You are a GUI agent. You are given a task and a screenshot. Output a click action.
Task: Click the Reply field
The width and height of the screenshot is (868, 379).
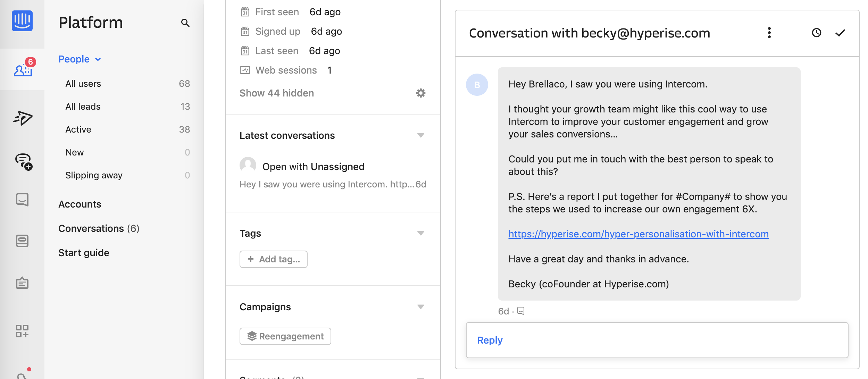point(657,340)
